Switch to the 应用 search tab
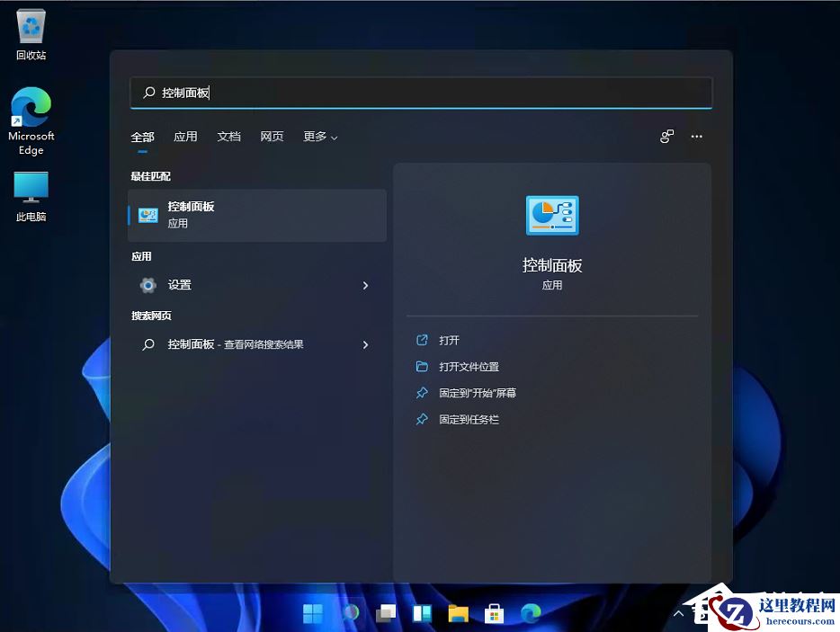This screenshot has height=632, width=840. click(x=185, y=137)
